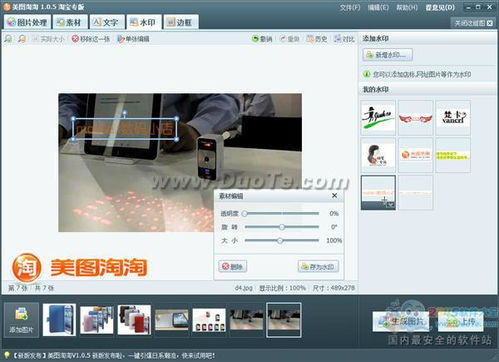499x362 pixels.
Task: Open the 边框 tab
Action: tap(180, 22)
